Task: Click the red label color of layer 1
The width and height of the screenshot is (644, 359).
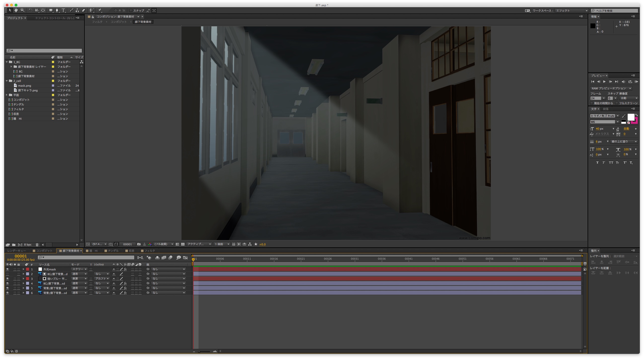Action: pyautogui.click(x=28, y=269)
